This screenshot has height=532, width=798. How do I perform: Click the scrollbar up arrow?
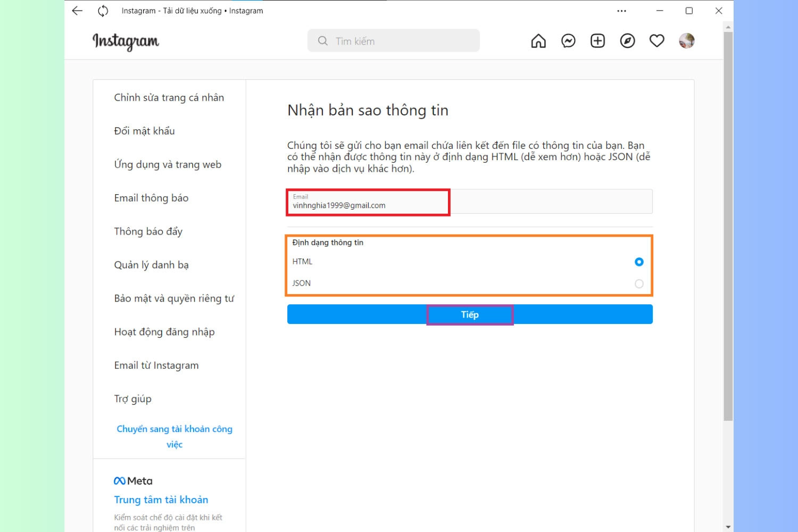[728, 26]
